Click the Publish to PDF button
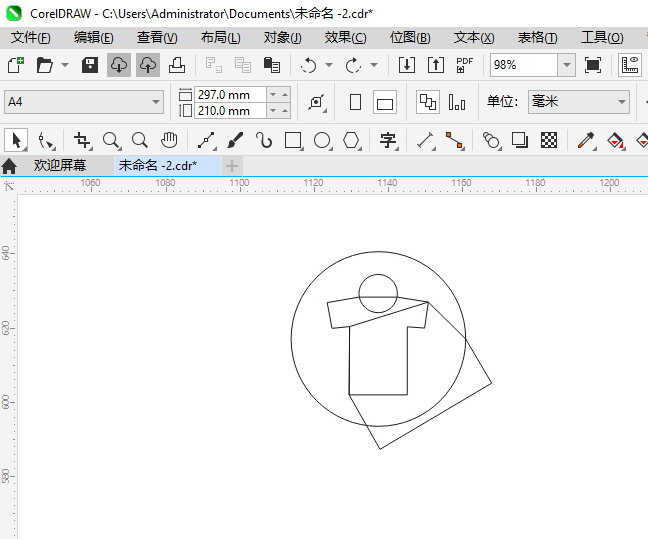The width and height of the screenshot is (648, 539). click(x=464, y=65)
